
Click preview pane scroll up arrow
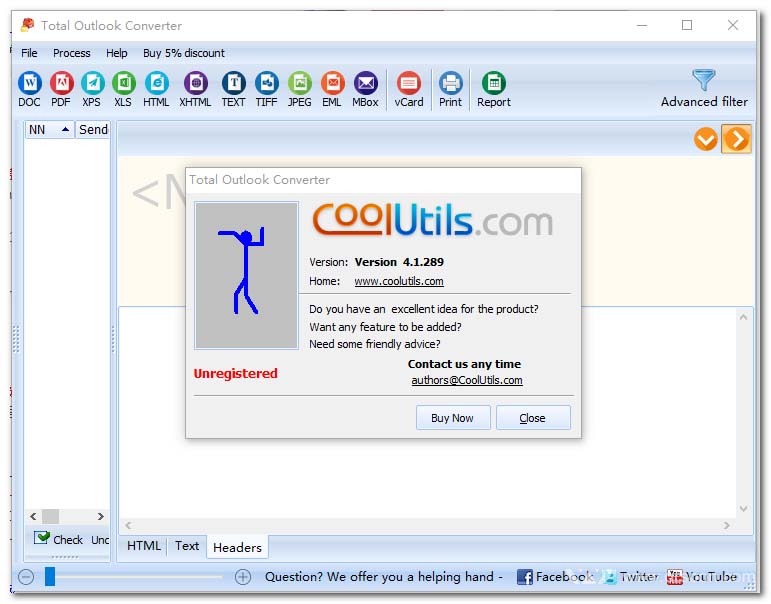point(743,317)
